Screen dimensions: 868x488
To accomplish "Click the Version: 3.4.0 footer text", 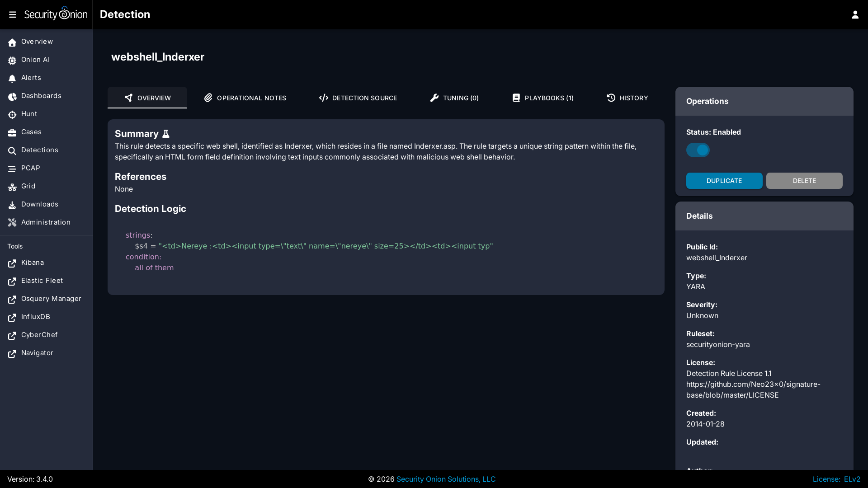I will [x=30, y=479].
